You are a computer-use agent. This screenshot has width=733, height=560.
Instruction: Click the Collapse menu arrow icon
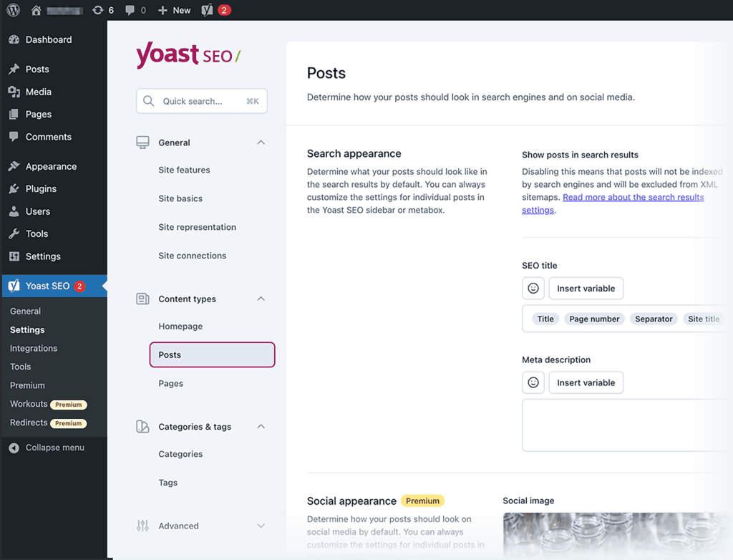[14, 448]
